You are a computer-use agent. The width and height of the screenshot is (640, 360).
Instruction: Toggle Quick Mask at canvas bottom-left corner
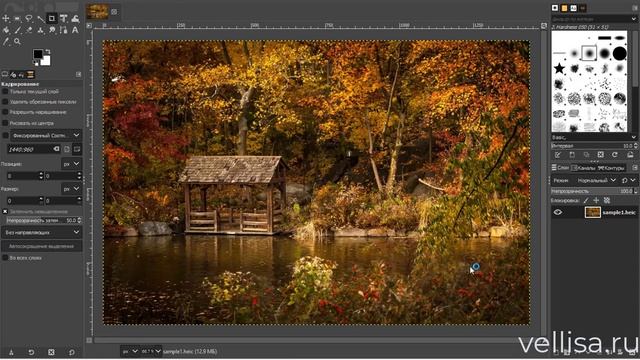89,340
